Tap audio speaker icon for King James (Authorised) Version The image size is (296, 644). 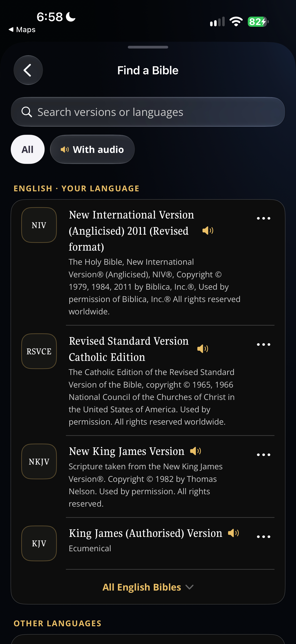[234, 533]
